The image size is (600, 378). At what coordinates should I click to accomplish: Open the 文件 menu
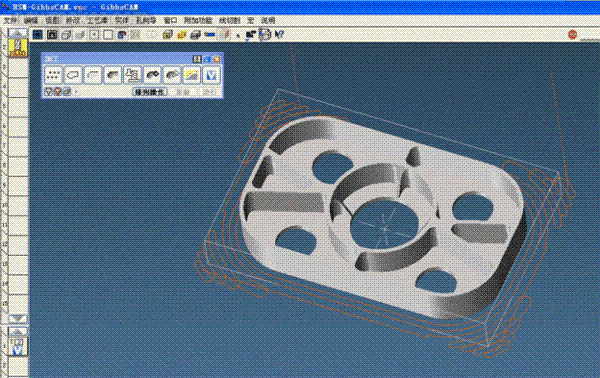[x=11, y=20]
